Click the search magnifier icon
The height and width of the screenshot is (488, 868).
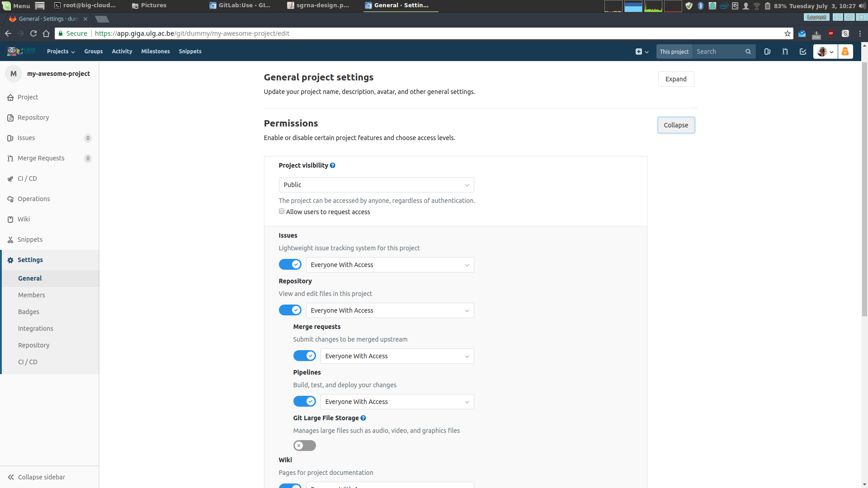click(x=748, y=52)
